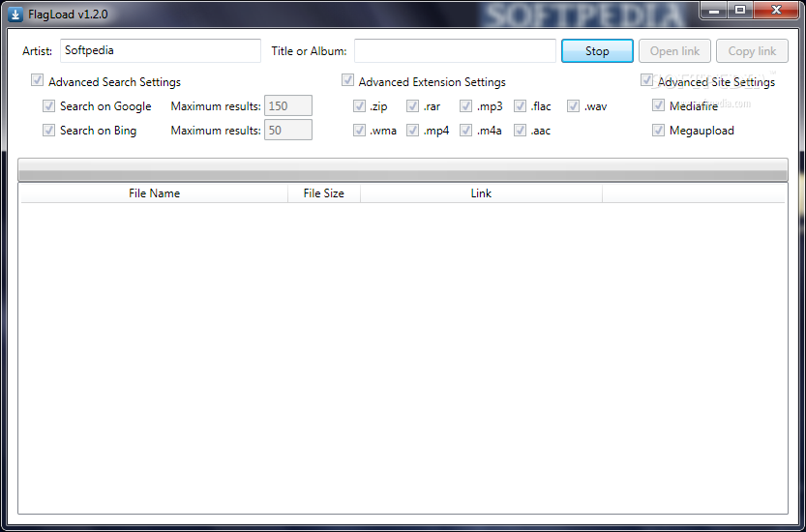Click Bing maximum results field showing 50
This screenshot has width=806, height=532.
(288, 130)
